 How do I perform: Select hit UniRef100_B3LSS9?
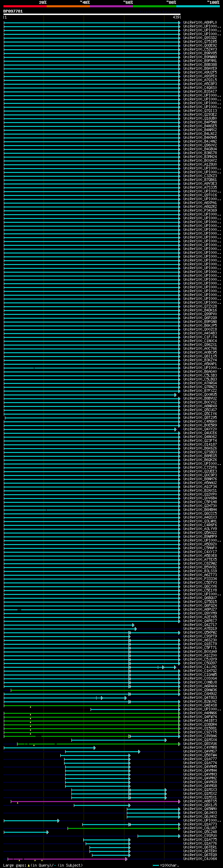click(x=200, y=571)
